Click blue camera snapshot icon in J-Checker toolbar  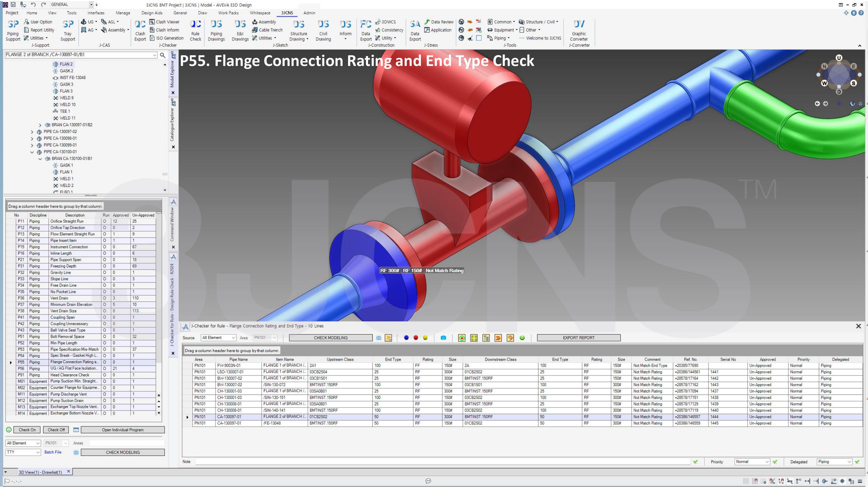pos(444,338)
